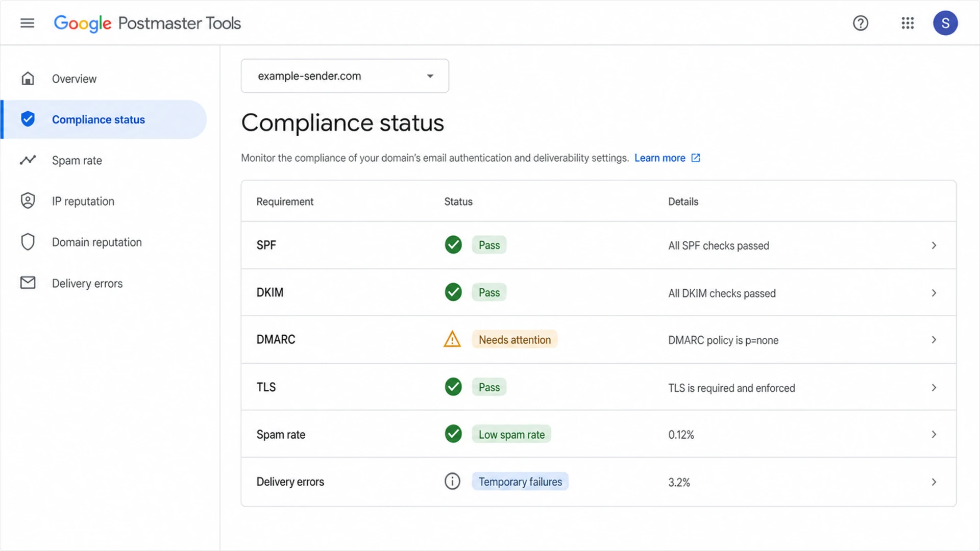Image resolution: width=980 pixels, height=551 pixels.
Task: Open the Google apps grid
Action: [x=908, y=23]
